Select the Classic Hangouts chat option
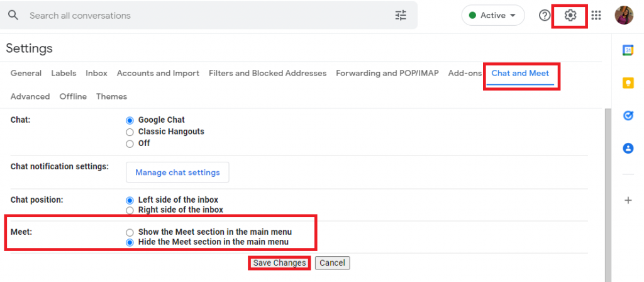The image size is (644, 282). (130, 132)
